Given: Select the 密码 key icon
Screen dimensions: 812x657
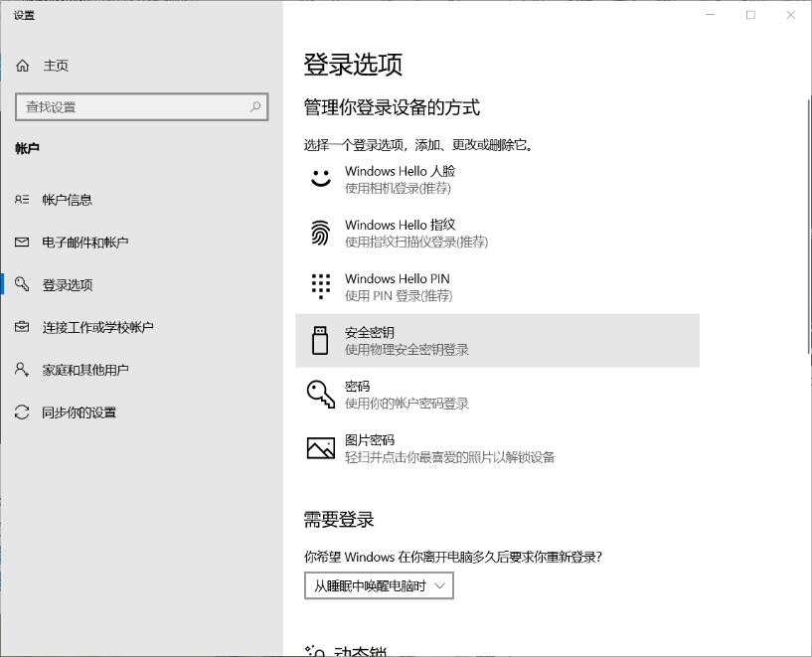Looking at the screenshot, I should point(320,394).
